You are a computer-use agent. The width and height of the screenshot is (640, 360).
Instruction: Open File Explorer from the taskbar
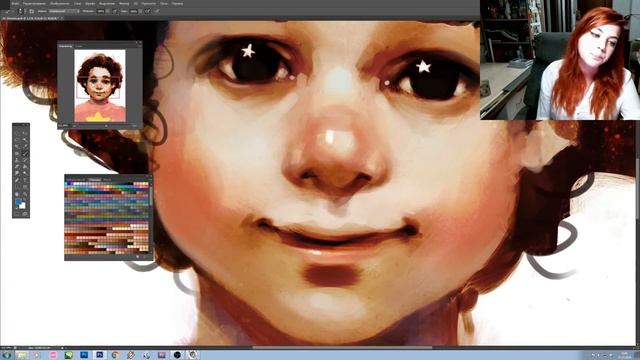point(21,355)
